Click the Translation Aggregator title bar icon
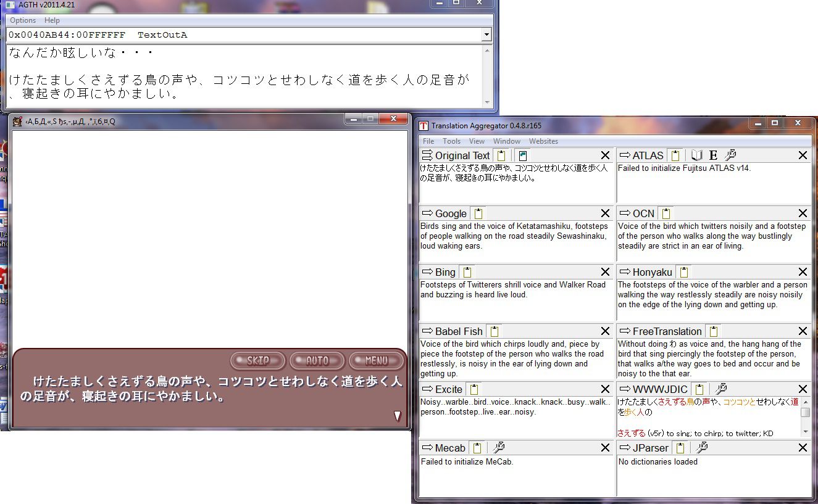 (x=424, y=125)
